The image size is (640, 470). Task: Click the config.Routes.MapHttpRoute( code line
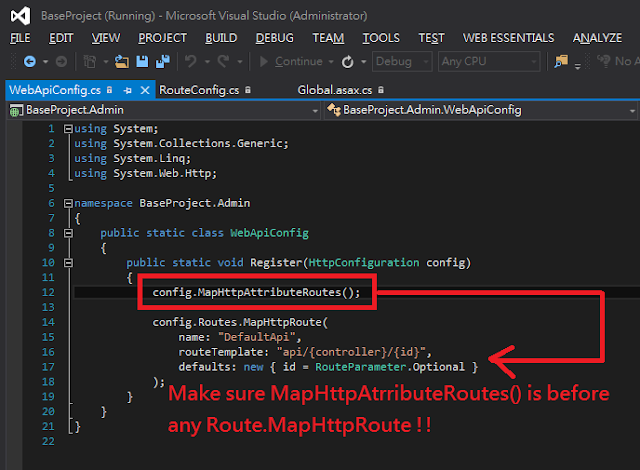(x=240, y=322)
